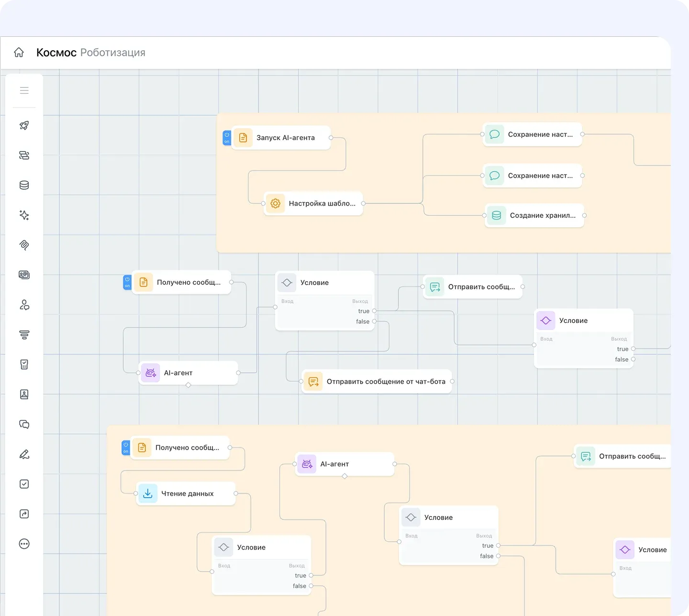Viewport: 689px width, 616px height.
Task: Toggle the on switch of the middle Получено сообщ... node
Action: pos(127,282)
